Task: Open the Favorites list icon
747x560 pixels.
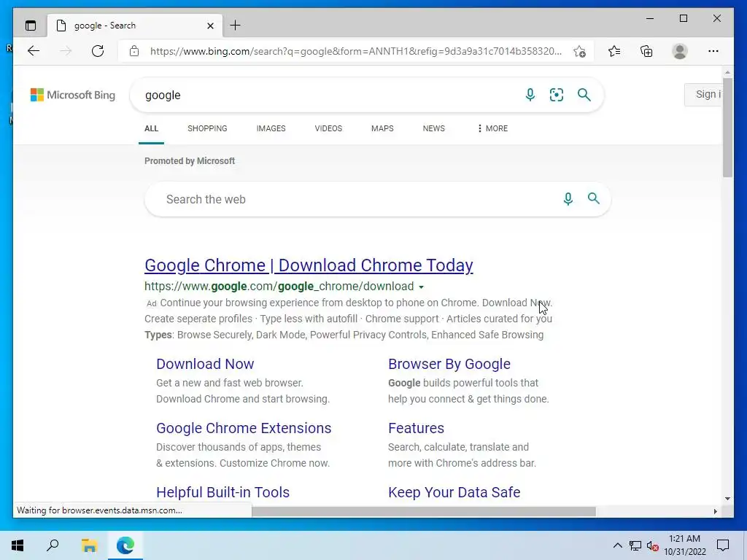Action: [614, 51]
